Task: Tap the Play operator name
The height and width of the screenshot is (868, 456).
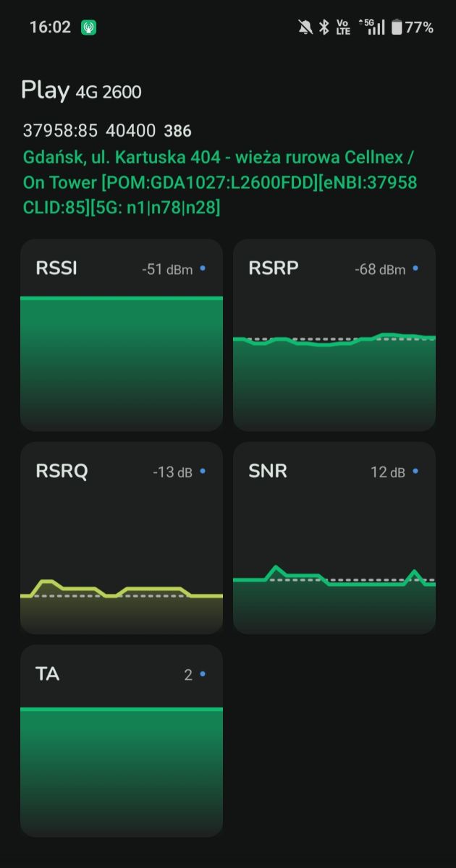Action: [46, 90]
